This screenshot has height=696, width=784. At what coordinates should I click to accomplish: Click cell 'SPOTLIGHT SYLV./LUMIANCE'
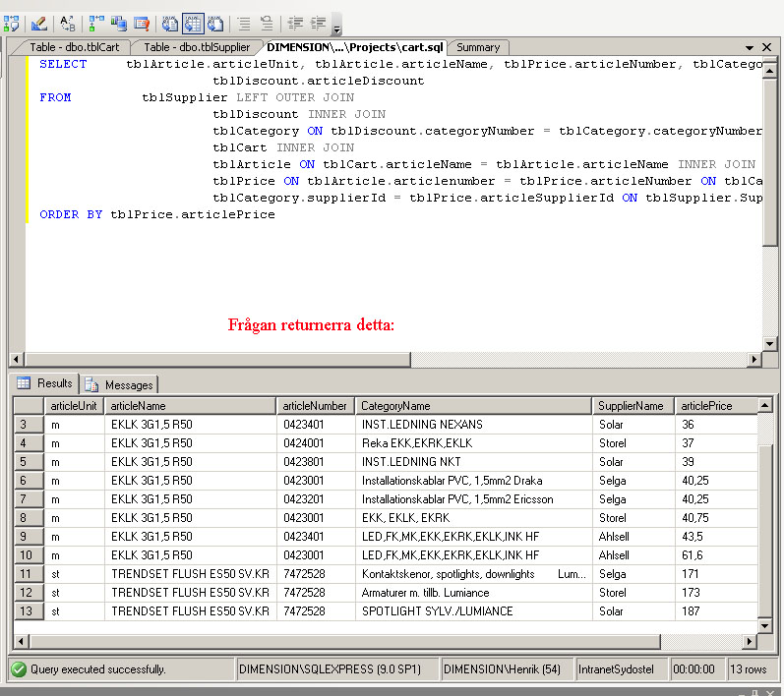(x=473, y=611)
